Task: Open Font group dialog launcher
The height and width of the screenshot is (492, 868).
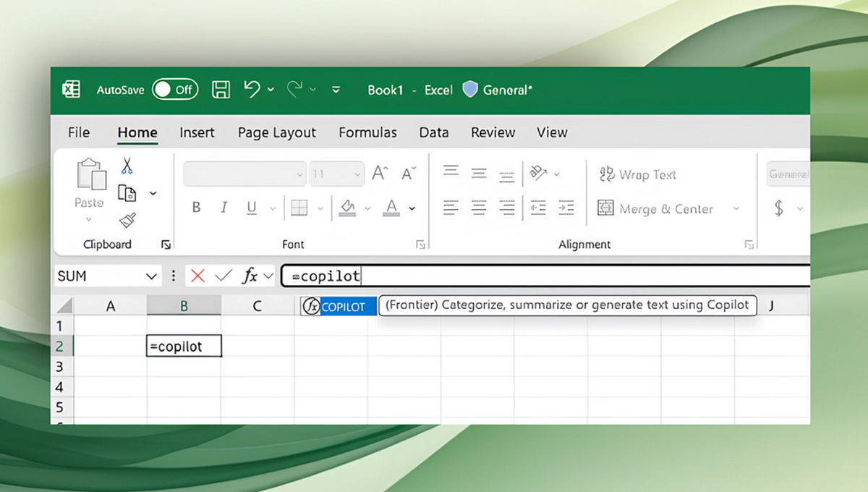Action: (x=421, y=245)
